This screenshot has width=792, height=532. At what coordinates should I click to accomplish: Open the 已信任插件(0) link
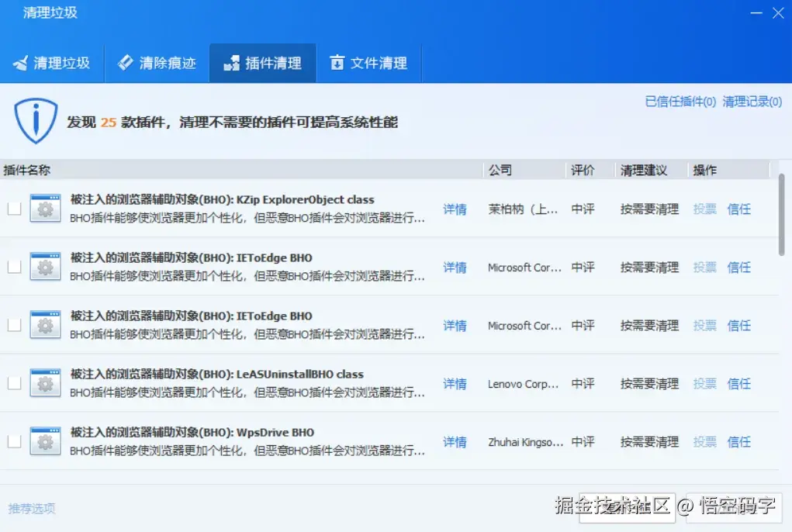click(680, 101)
